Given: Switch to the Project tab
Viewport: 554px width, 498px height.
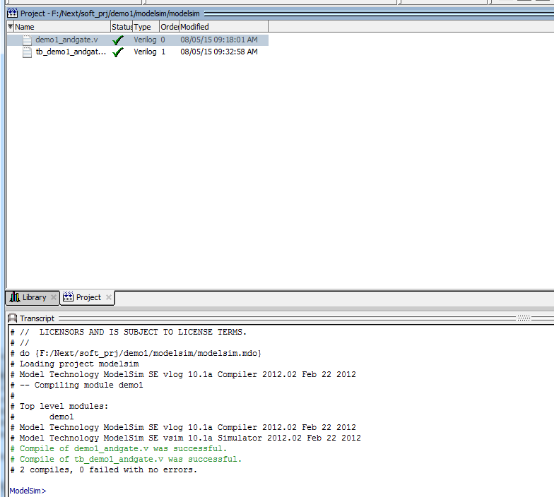Looking at the screenshot, I should pos(87,297).
